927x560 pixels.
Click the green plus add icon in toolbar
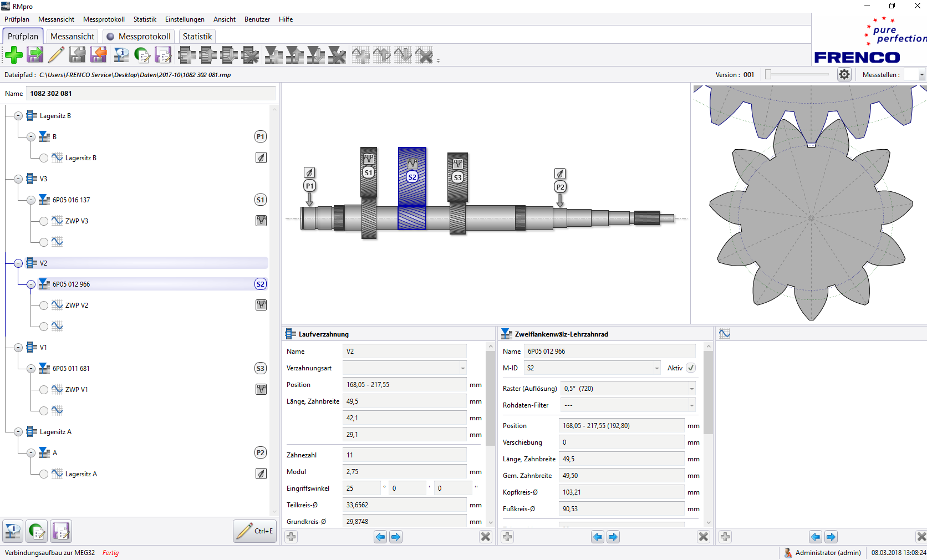tap(14, 55)
